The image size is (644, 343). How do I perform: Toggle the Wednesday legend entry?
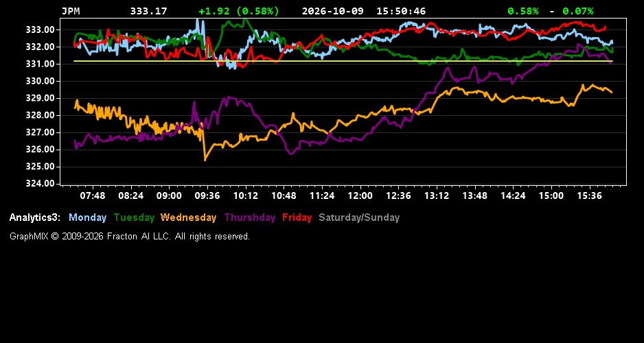tap(188, 218)
